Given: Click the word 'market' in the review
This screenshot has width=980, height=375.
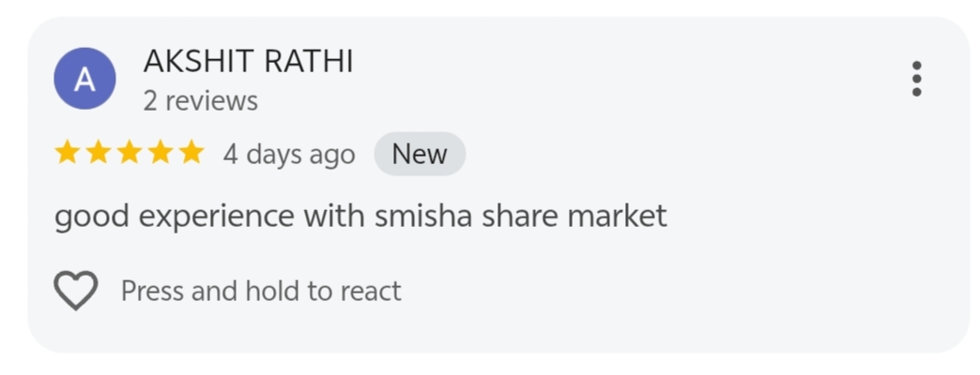Looking at the screenshot, I should pos(618,217).
